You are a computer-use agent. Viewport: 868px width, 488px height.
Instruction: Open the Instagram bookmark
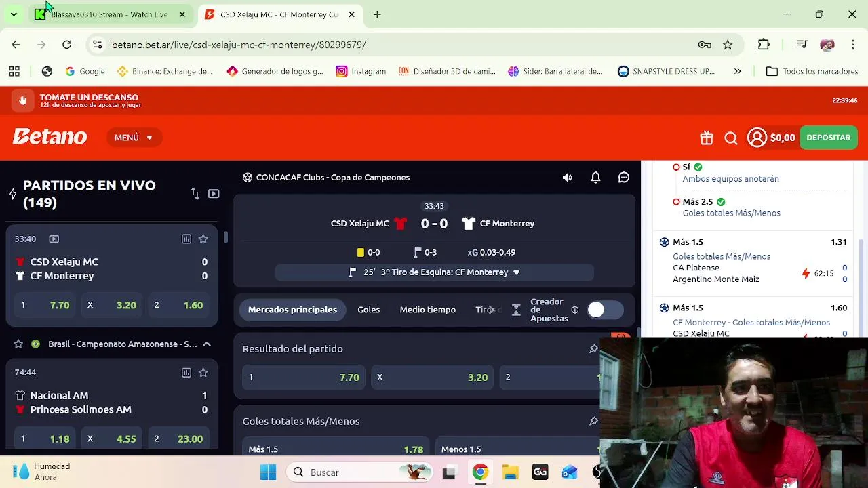coord(361,71)
